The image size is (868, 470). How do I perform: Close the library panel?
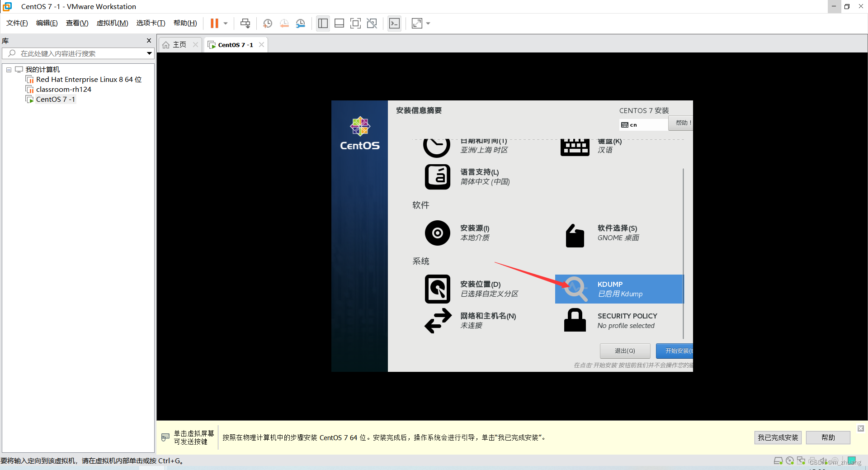[x=149, y=41]
